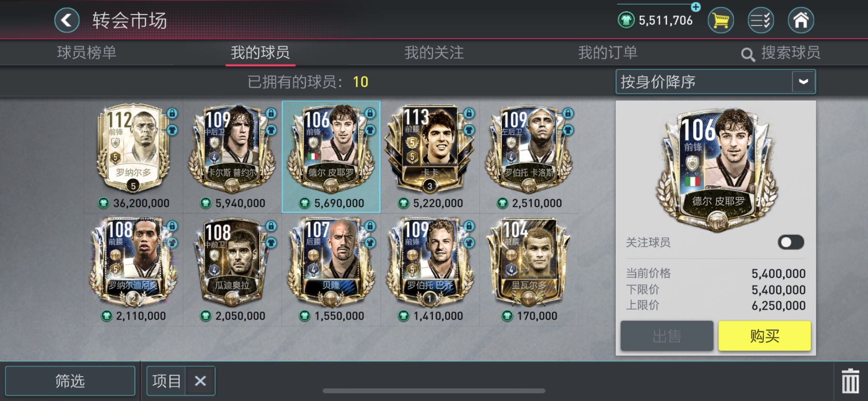868x401 pixels.
Task: Toggle the 关注球员 switch
Action: [x=790, y=242]
